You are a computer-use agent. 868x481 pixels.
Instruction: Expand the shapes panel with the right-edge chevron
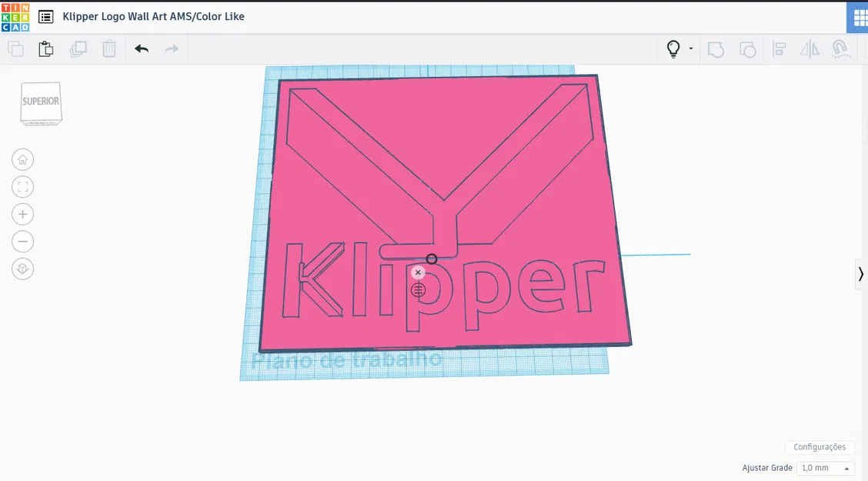click(860, 274)
